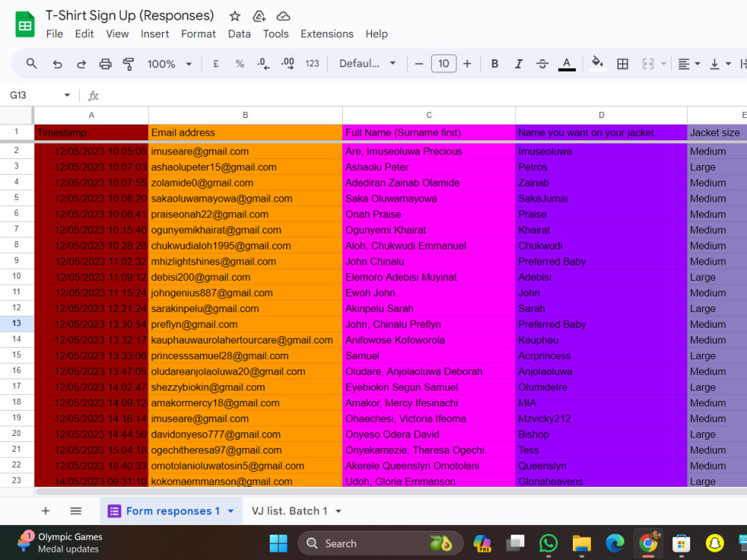Screen dimensions: 747x560
Task: Star the T-Shirt Sign Up document
Action: 235,16
